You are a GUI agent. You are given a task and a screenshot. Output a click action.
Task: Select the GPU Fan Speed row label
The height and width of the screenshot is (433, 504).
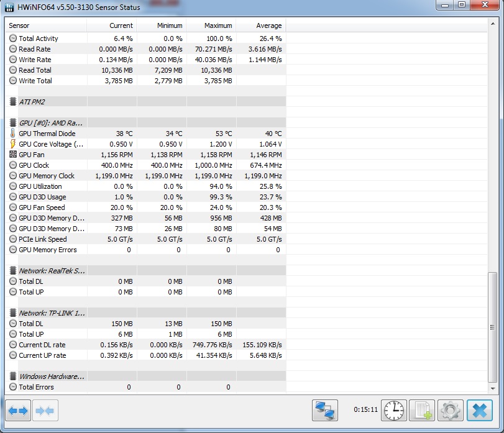coord(42,207)
